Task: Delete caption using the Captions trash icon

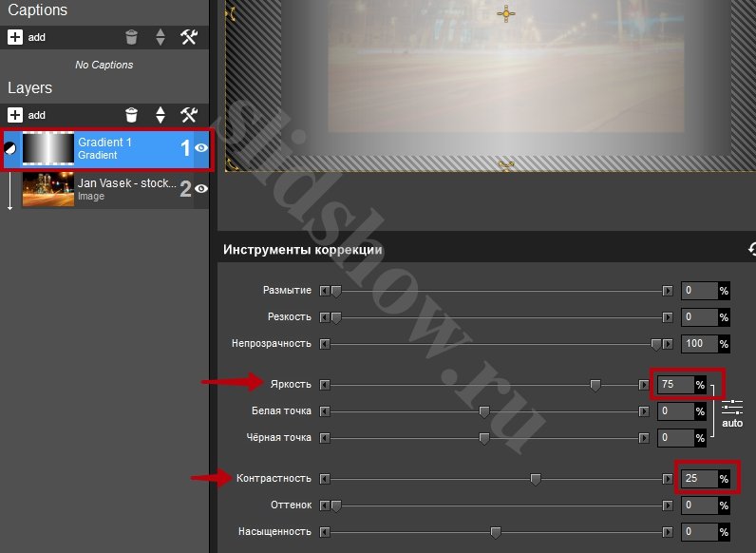Action: pos(131,37)
